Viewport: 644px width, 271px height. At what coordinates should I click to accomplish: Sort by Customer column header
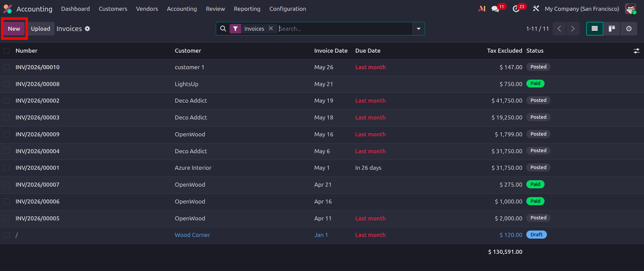click(188, 51)
